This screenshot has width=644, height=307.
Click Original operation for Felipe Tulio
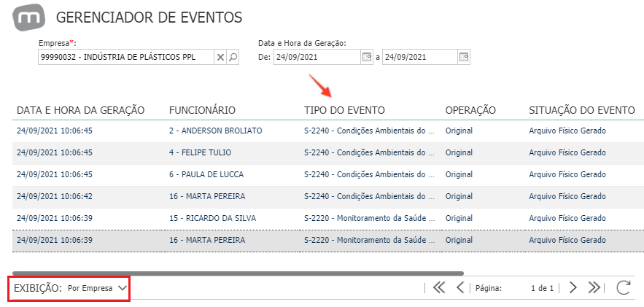[459, 152]
